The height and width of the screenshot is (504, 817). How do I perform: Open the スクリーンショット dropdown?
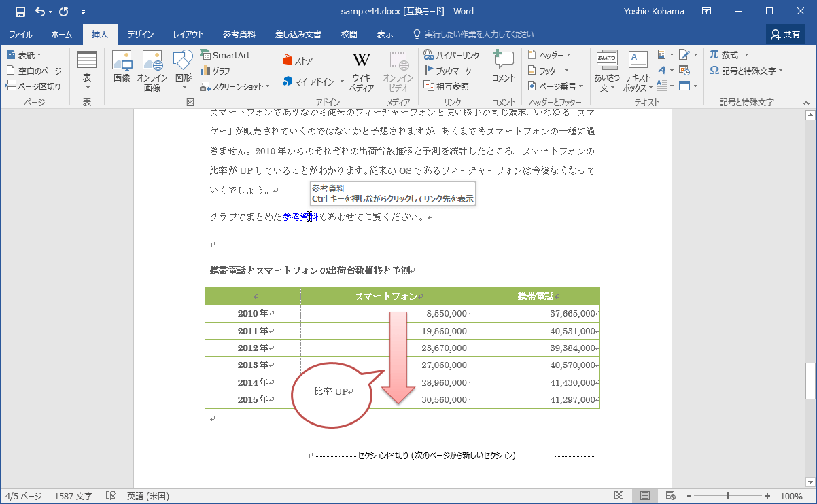(235, 86)
